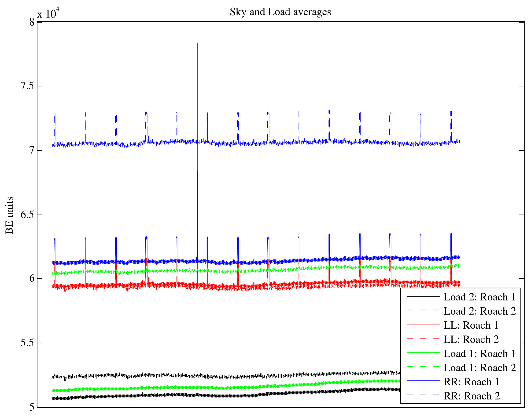Click dashed blue line sample in legend

[423, 394]
